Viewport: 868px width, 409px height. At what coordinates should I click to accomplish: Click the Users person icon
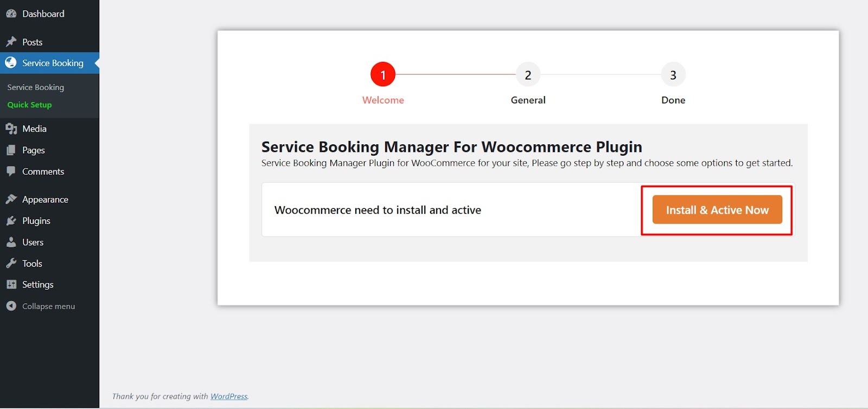click(11, 242)
